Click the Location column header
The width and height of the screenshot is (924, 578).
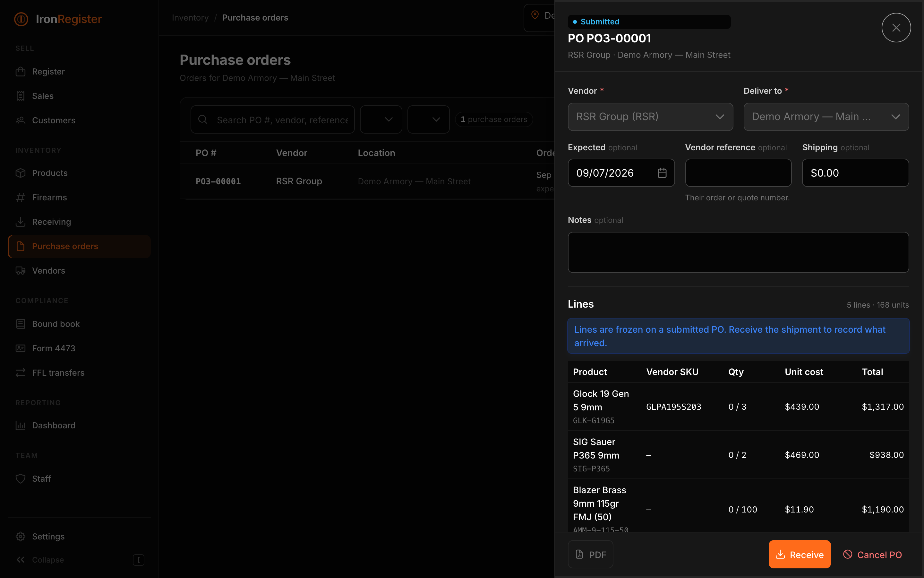(376, 153)
